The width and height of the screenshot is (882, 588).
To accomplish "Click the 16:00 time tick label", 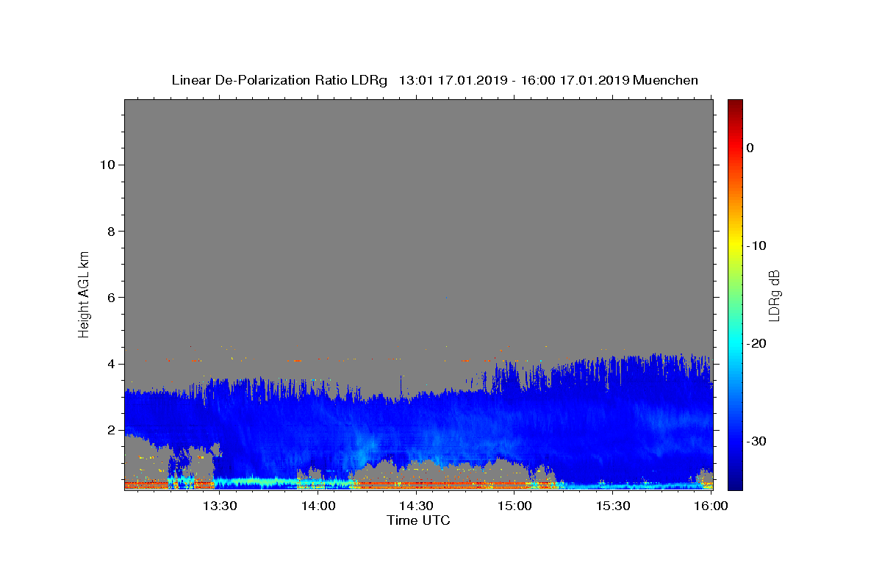I will (x=711, y=506).
